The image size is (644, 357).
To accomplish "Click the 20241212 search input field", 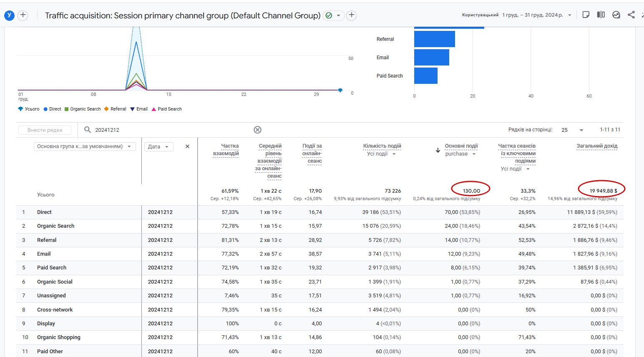I will coord(167,130).
